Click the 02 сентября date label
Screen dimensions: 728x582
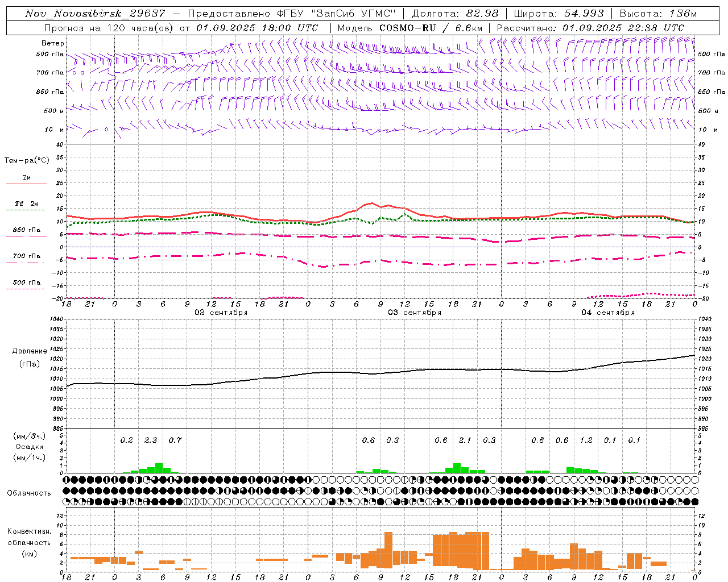tap(221, 313)
